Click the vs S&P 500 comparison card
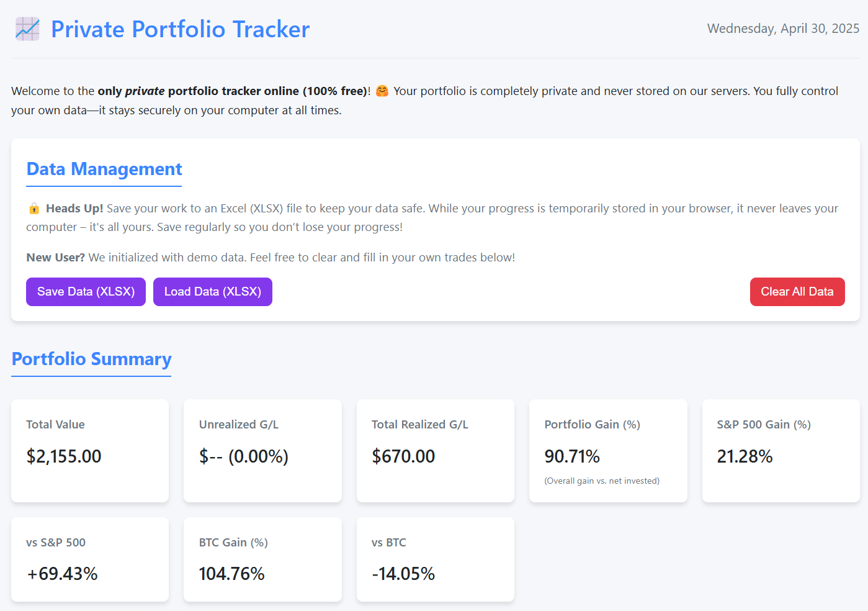 point(89,559)
